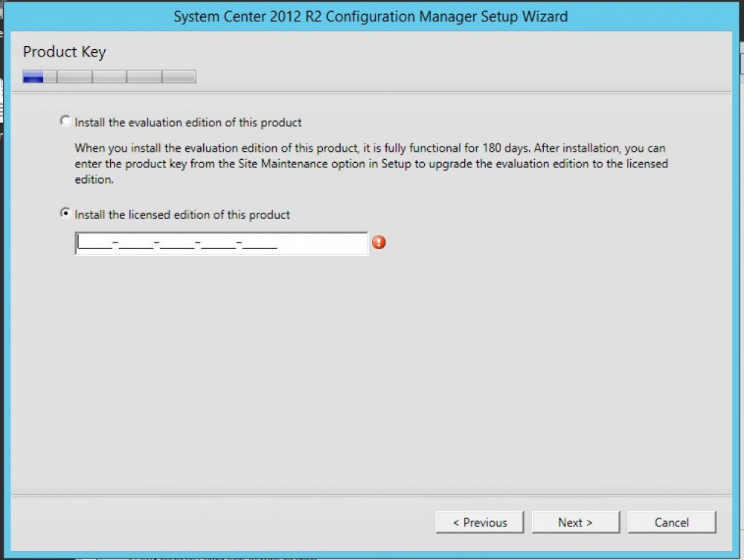Click the wizard progress bar
744x560 pixels.
(x=109, y=77)
